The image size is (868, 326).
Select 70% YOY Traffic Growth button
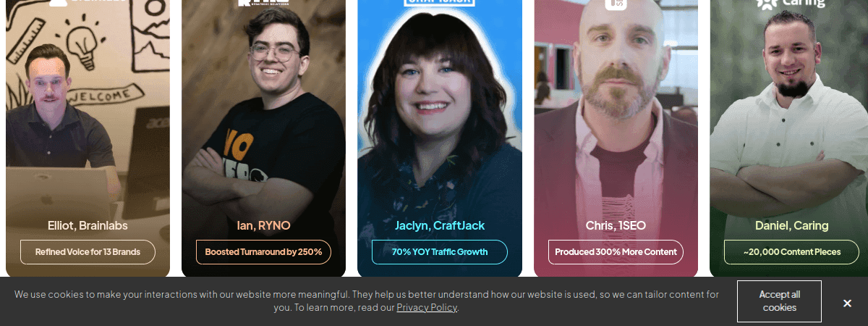tap(440, 252)
